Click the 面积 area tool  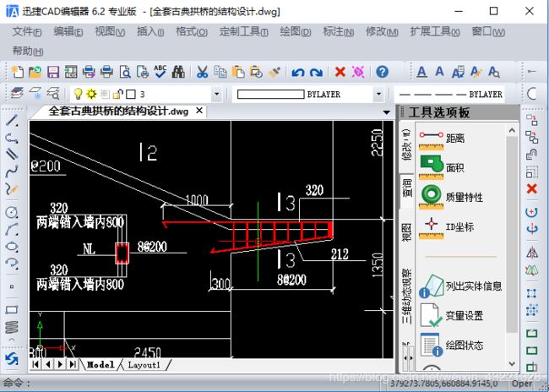coord(442,167)
